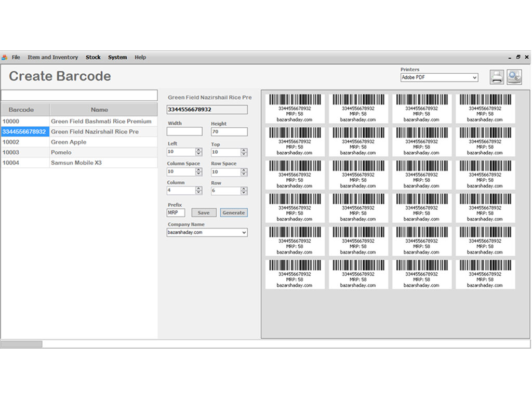
Task: Select the Green Apple row
Action: pos(69,142)
